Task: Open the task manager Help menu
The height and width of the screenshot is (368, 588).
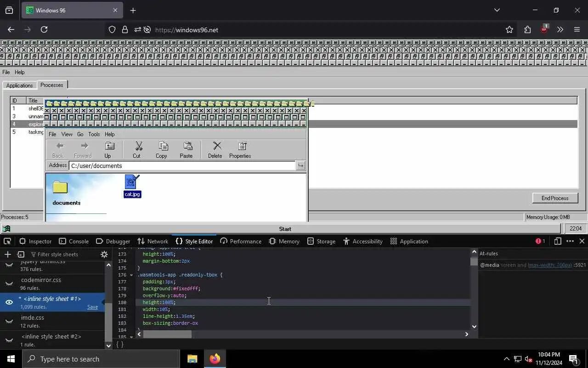Action: [19, 72]
